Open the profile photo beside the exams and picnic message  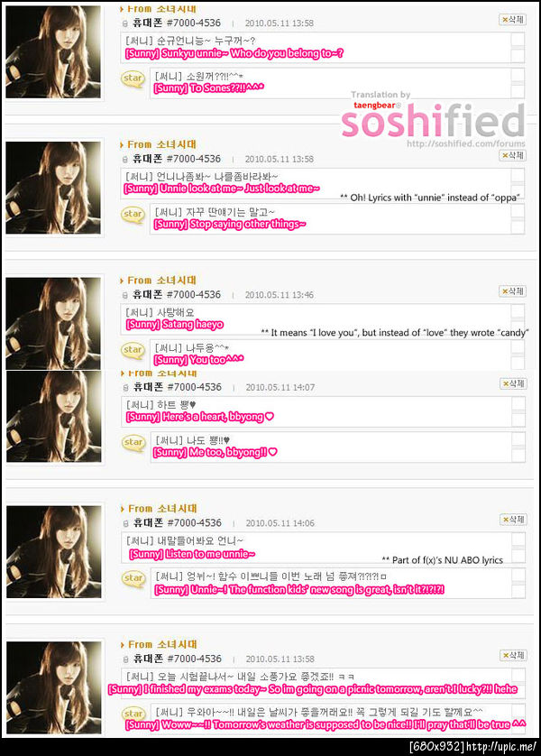(x=54, y=688)
